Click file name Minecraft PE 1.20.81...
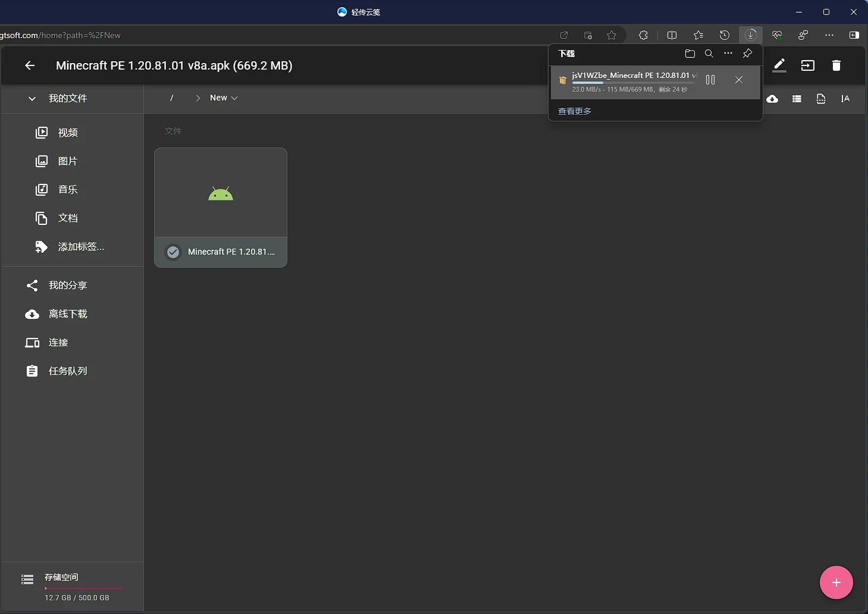The height and width of the screenshot is (614, 868). pyautogui.click(x=231, y=252)
